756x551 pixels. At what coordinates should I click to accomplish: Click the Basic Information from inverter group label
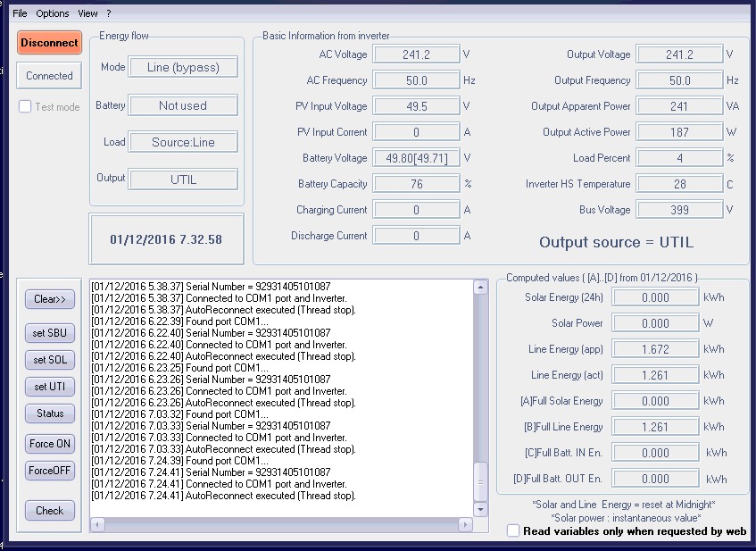326,36
